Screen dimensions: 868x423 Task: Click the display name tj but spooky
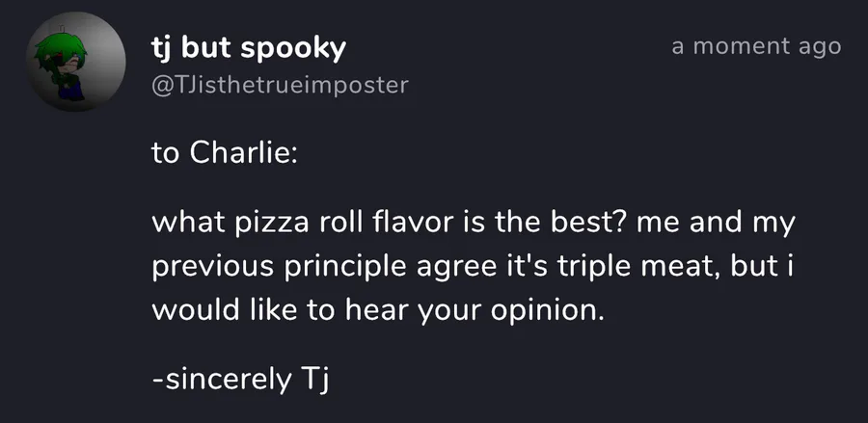249,48
